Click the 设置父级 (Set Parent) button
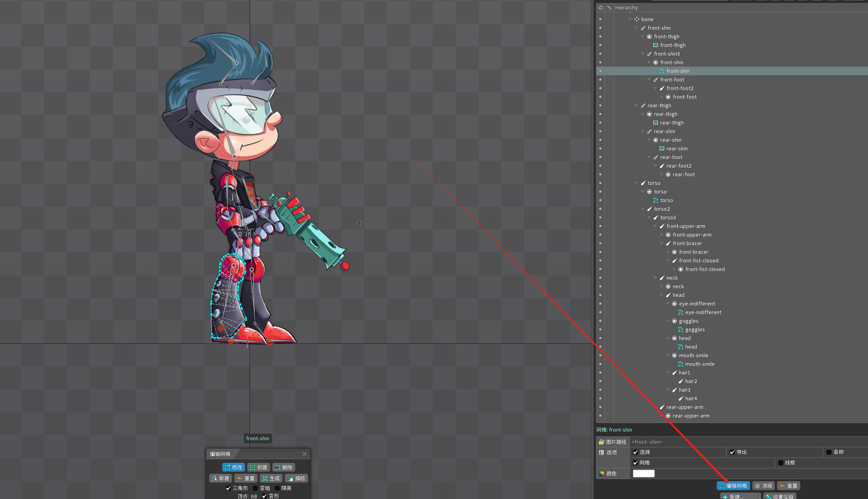The width and height of the screenshot is (868, 499). [779, 496]
